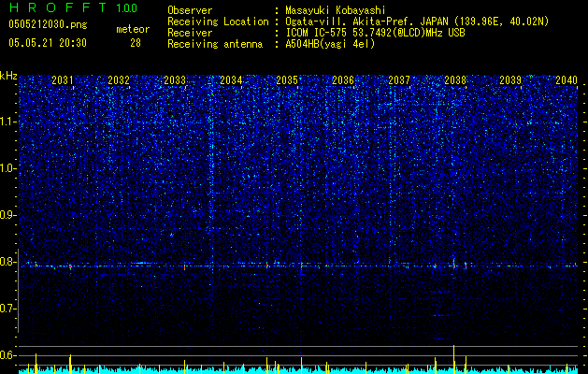Click the ICOM IC-575 53.7492 MHz USB text
588x374 pixels.
point(375,33)
